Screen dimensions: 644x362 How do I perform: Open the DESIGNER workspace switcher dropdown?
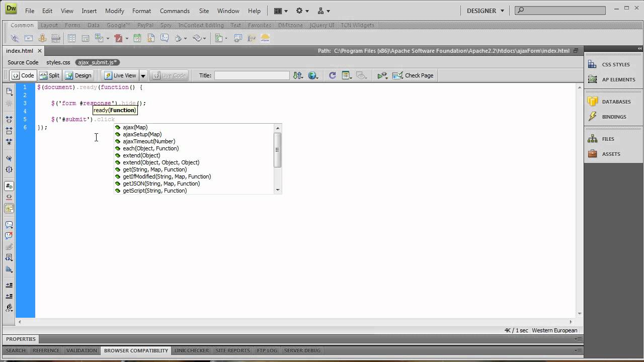pyautogui.click(x=485, y=11)
